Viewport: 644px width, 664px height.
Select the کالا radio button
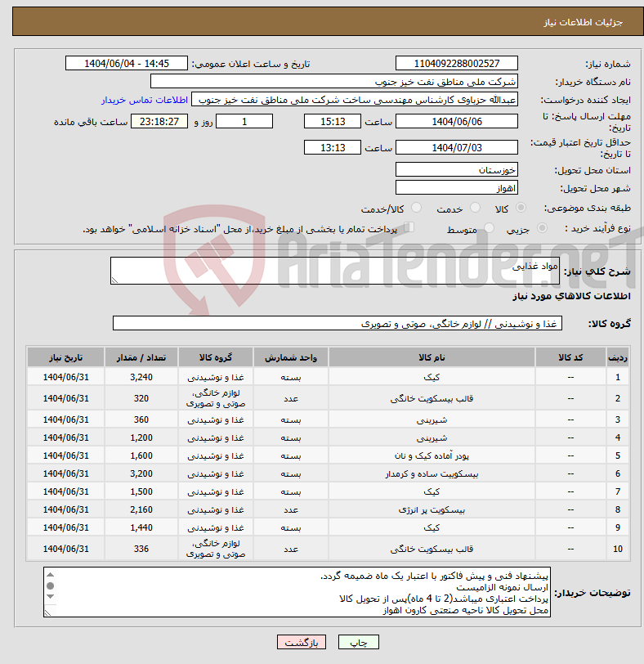pos(521,208)
